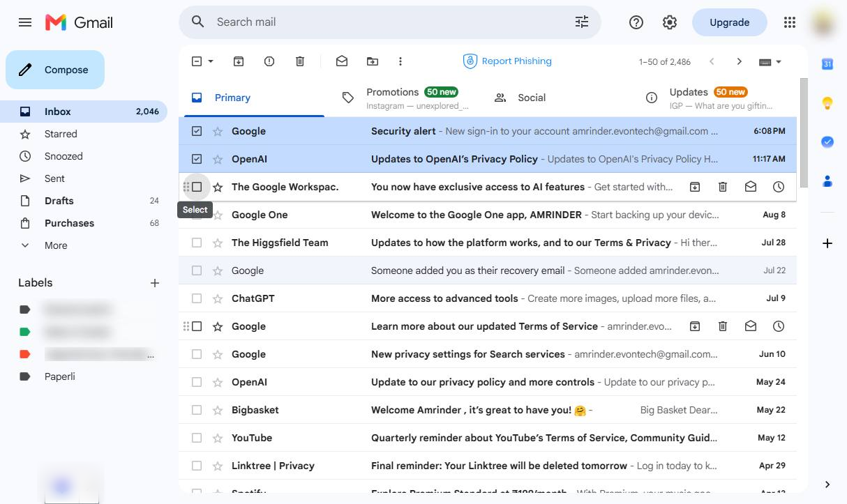Get add-ons plus icon in side panel

827,243
